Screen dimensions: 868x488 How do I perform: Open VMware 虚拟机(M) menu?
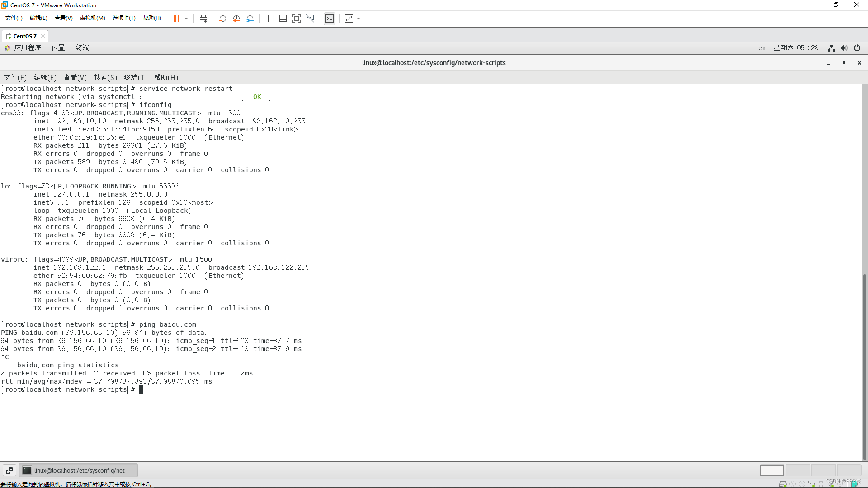point(93,18)
